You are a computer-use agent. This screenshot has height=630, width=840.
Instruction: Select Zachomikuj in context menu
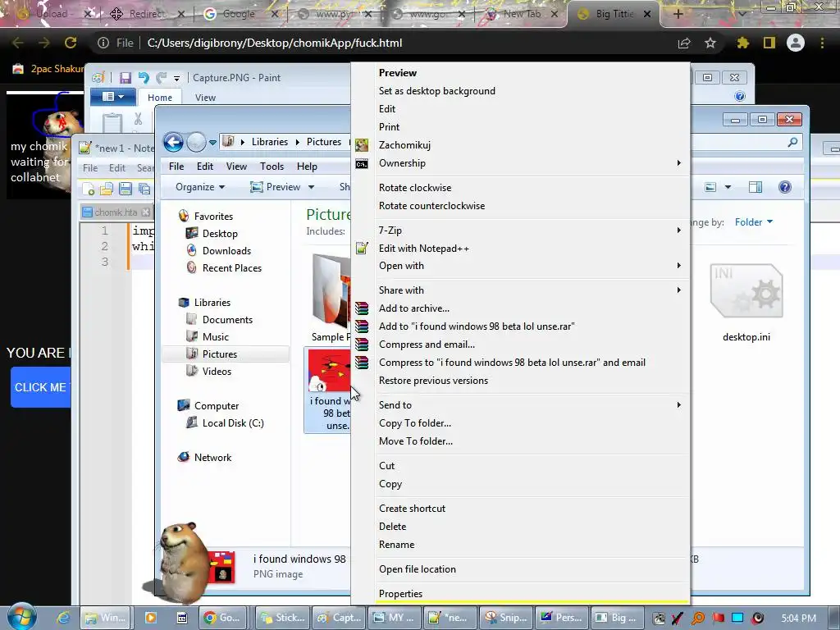[519, 145]
